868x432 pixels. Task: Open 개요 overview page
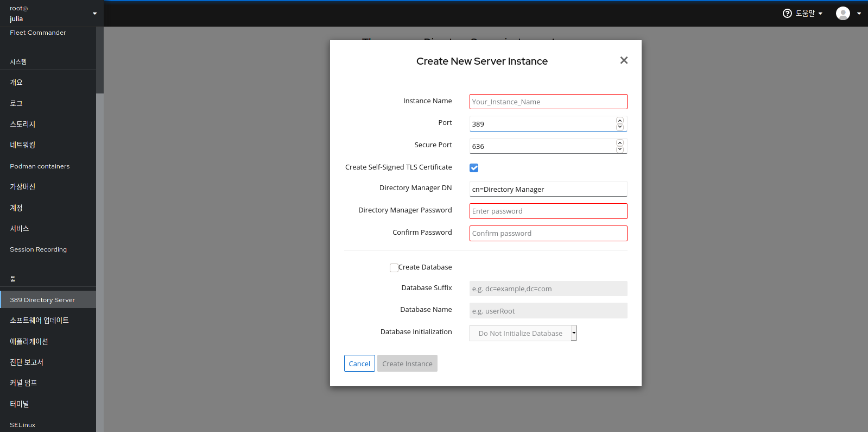48,83
